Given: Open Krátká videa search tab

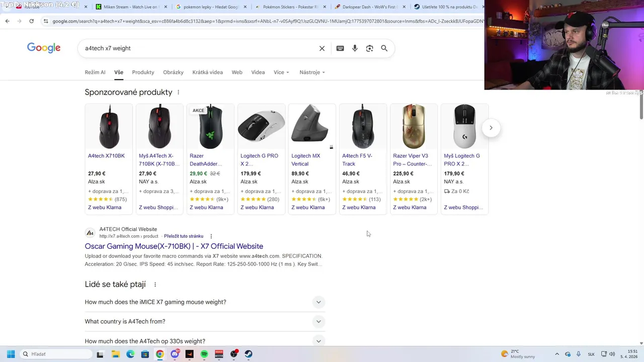Looking at the screenshot, I should tap(207, 72).
